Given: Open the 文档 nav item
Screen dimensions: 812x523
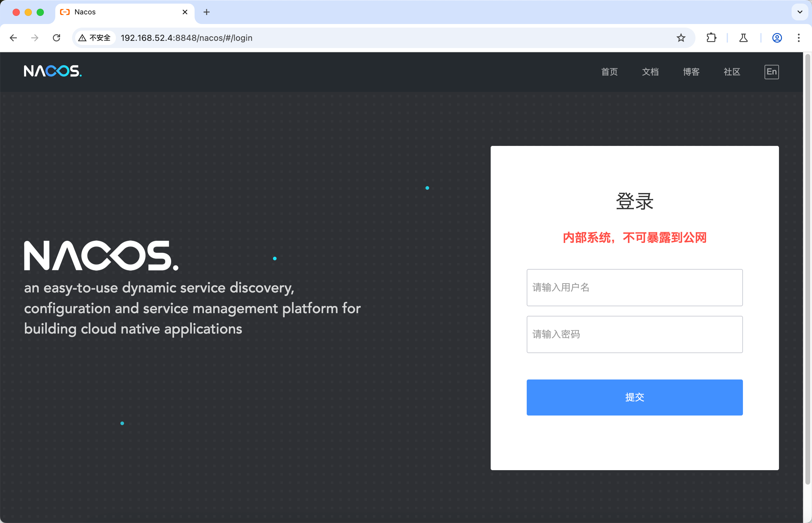Looking at the screenshot, I should click(x=650, y=72).
